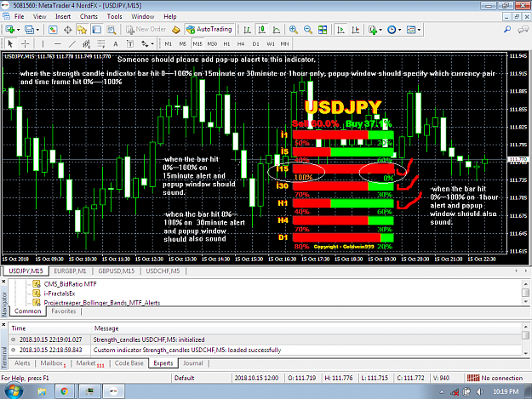Open the Indicators list dropdown

pos(375,30)
